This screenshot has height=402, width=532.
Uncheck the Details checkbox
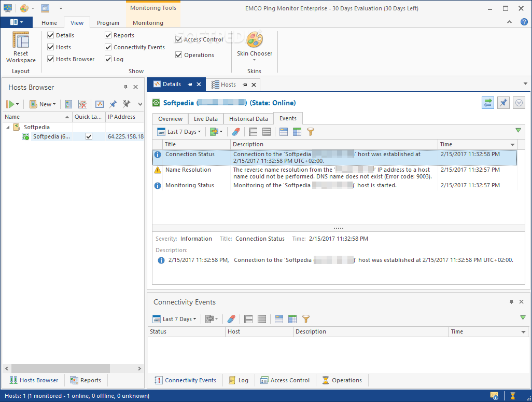click(50, 35)
